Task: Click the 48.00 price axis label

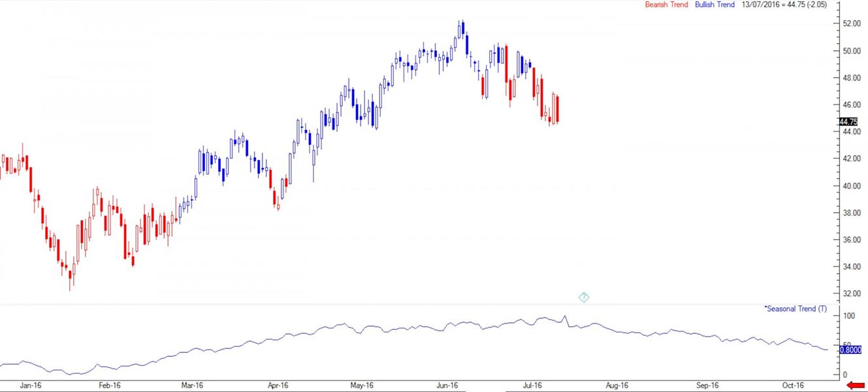Action: [852, 78]
